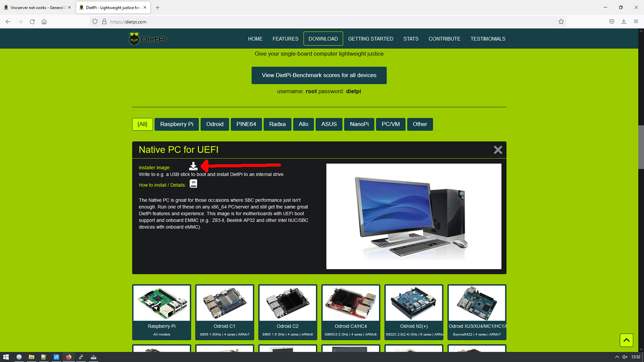Open the GETTING STARTED page
This screenshot has width=644, height=362.
[x=371, y=39]
